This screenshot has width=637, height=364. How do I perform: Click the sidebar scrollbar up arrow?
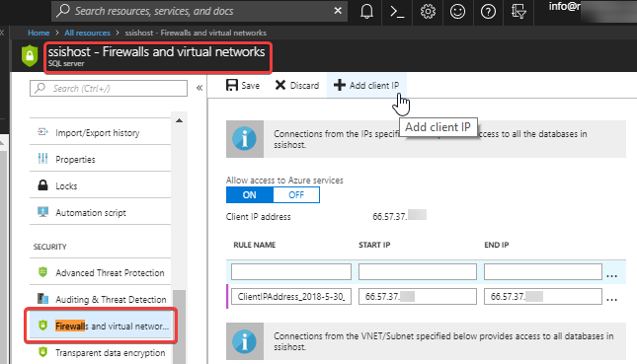pos(179,120)
